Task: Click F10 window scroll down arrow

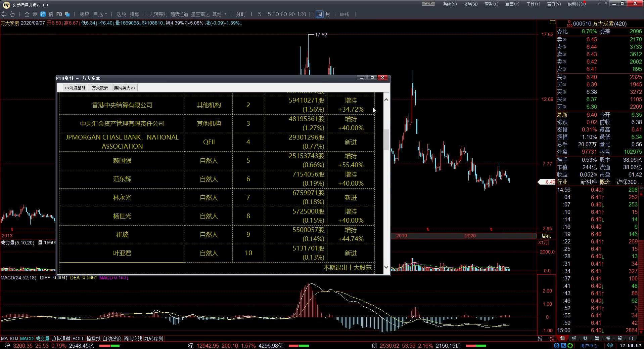Action: coord(386,267)
